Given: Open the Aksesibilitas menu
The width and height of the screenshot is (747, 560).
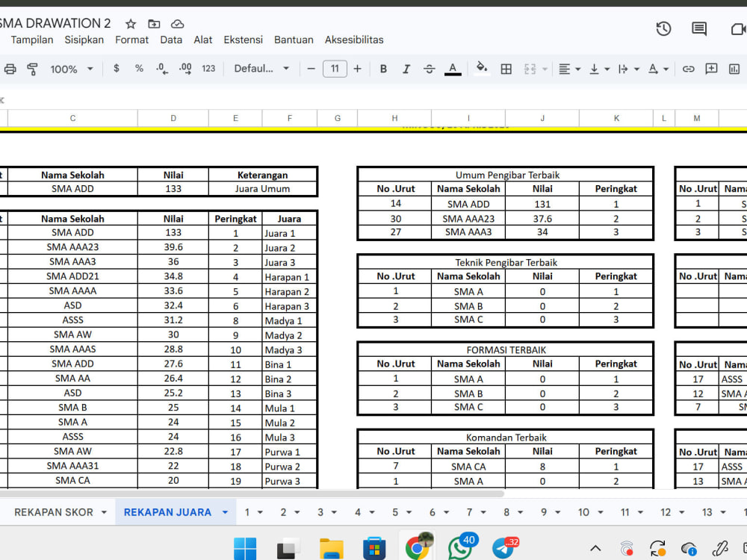Looking at the screenshot, I should (354, 40).
